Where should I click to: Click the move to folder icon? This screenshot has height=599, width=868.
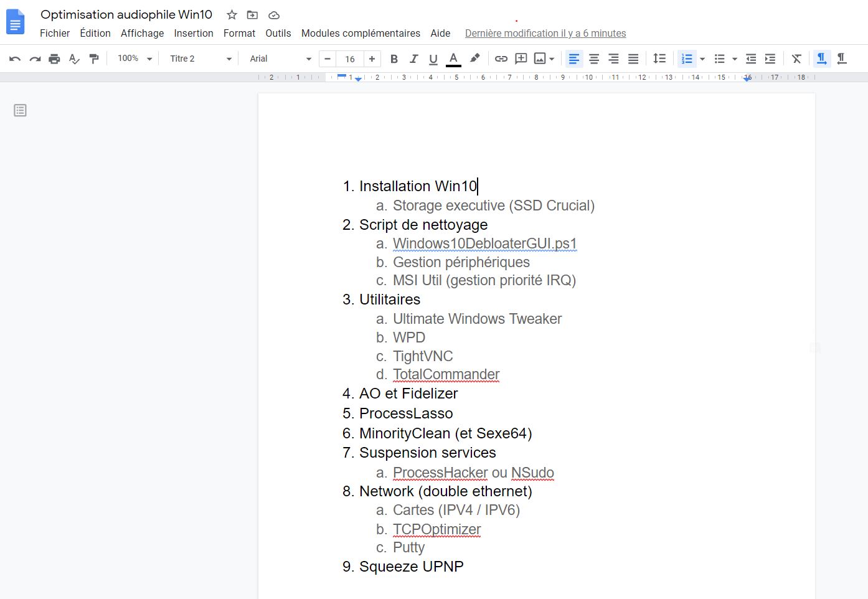coord(252,14)
